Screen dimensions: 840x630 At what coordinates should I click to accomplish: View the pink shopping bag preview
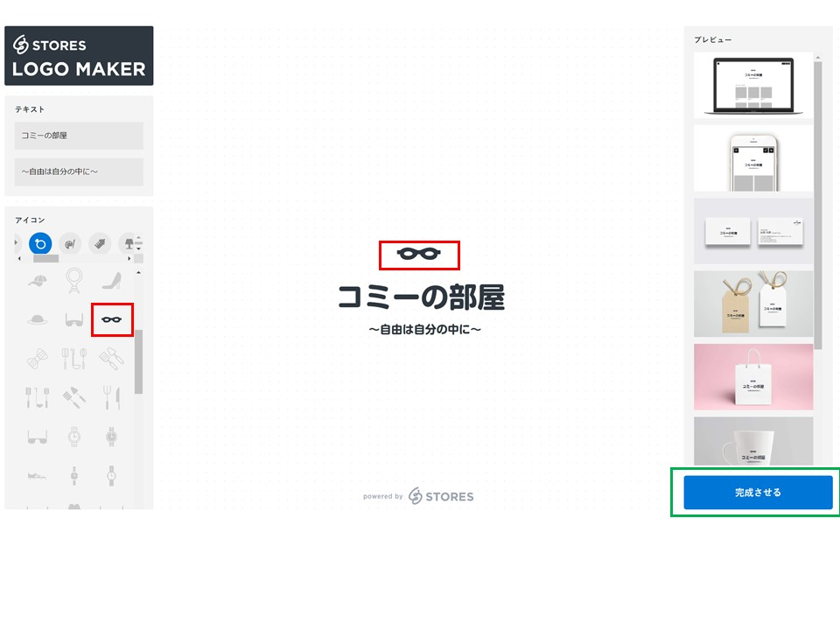click(x=752, y=377)
